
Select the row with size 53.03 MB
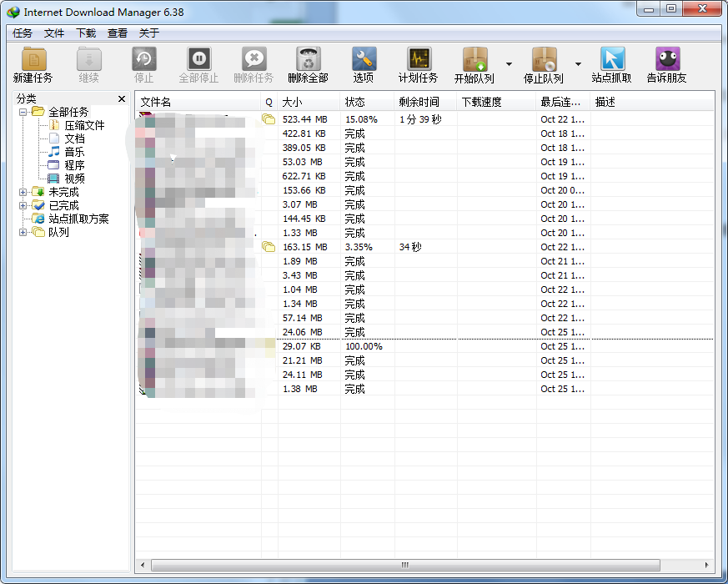424,162
